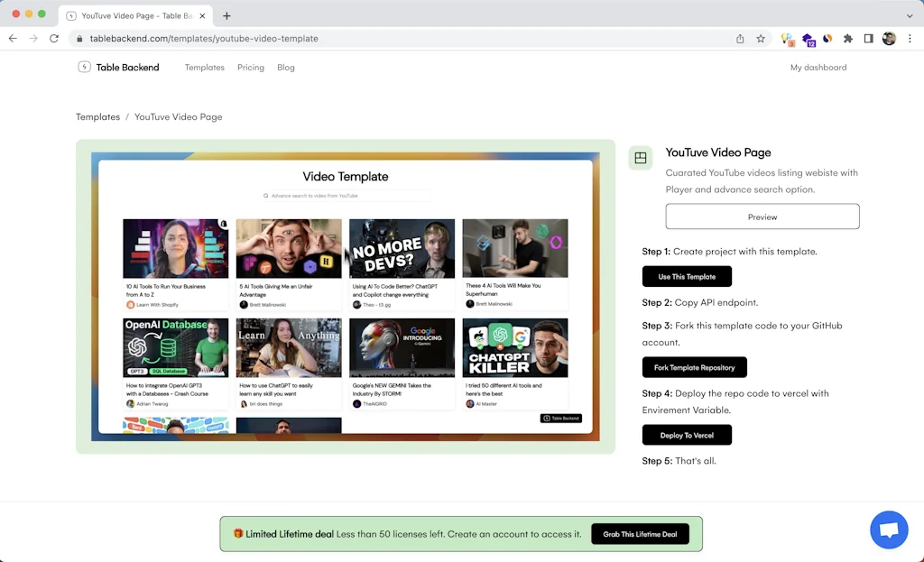Click Fork Template Repository button
The height and width of the screenshot is (562, 924).
click(694, 367)
